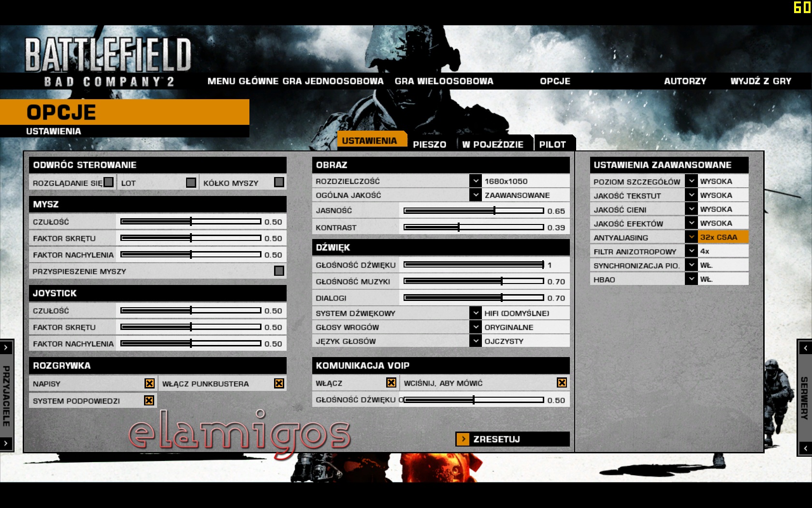
Task: Uncheck System podpowiedzi checkbox
Action: coord(149,400)
